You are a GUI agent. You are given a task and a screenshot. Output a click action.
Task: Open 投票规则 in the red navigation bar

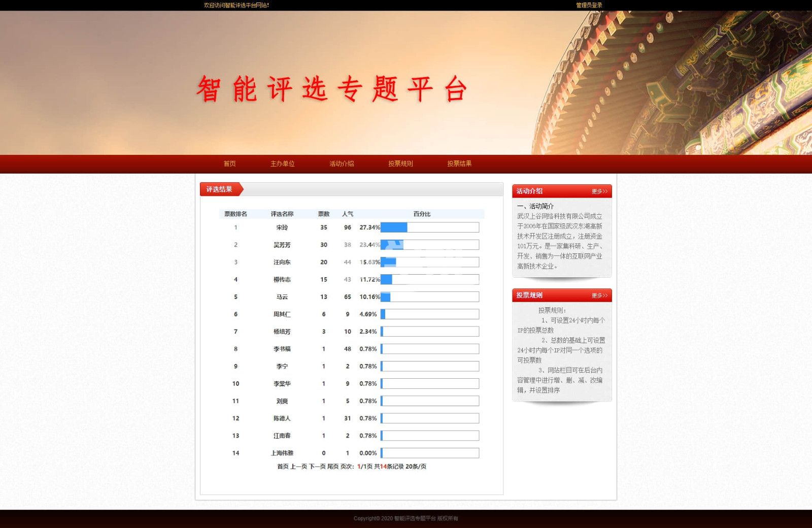tap(400, 163)
